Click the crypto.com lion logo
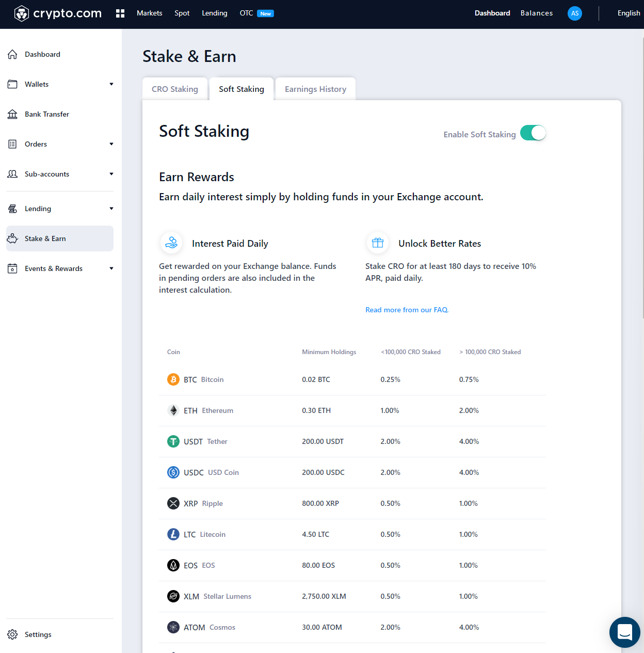Viewport: 644px width, 653px height. click(x=21, y=13)
